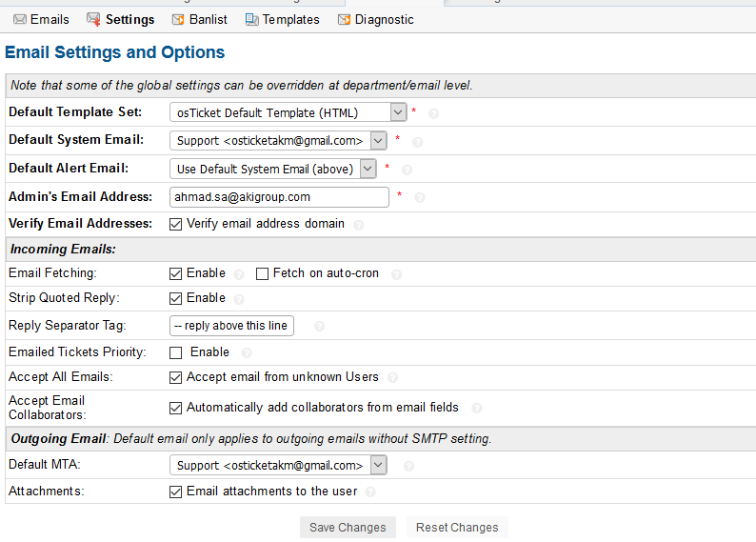Screen dimensions: 756x542
Task: Open Default Template Set dropdown
Action: tap(288, 112)
